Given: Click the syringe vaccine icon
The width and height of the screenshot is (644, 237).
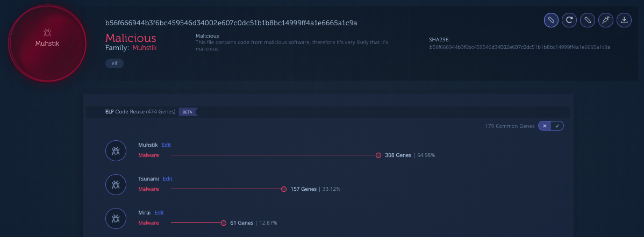Looking at the screenshot, I should pyautogui.click(x=606, y=20).
